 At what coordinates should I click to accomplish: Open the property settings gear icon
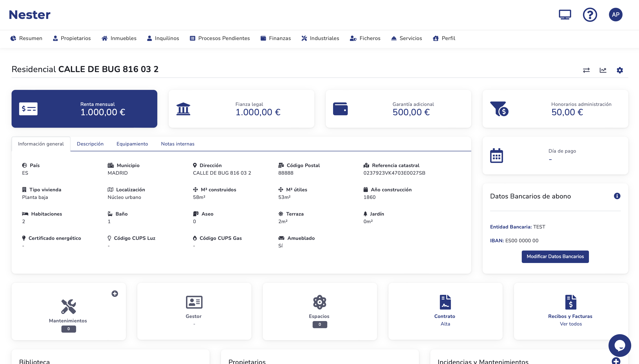click(x=619, y=70)
